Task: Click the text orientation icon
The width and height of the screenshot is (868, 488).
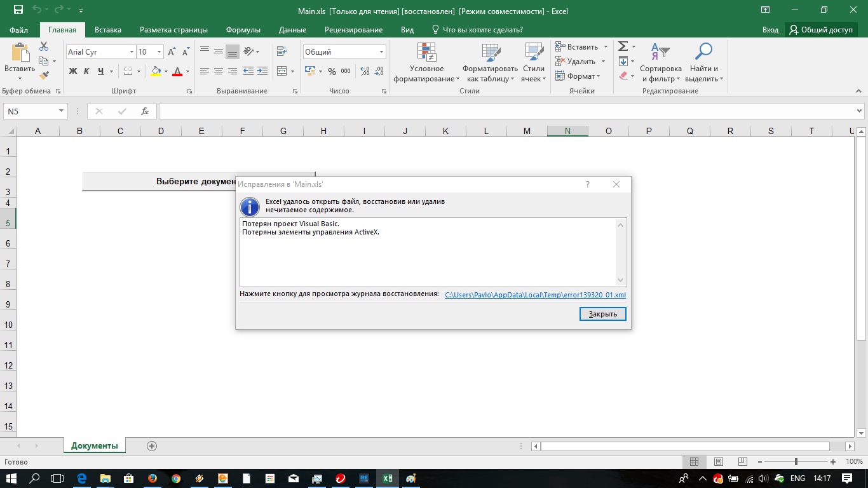Action: pyautogui.click(x=249, y=51)
